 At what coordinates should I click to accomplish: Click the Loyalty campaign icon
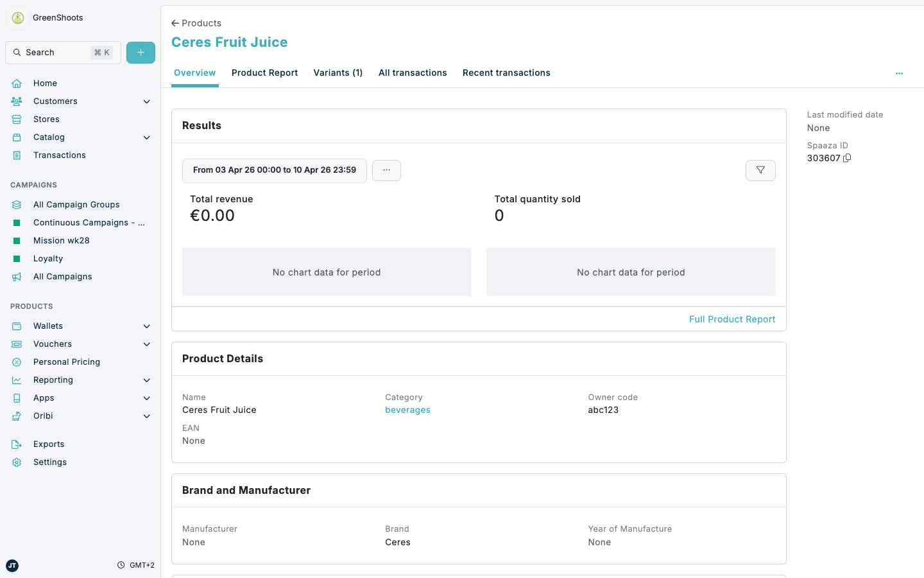(x=17, y=258)
